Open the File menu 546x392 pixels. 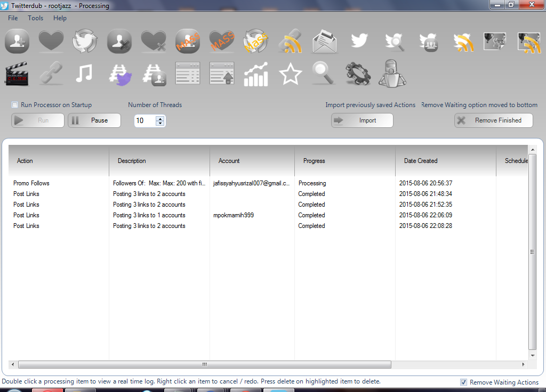[13, 18]
